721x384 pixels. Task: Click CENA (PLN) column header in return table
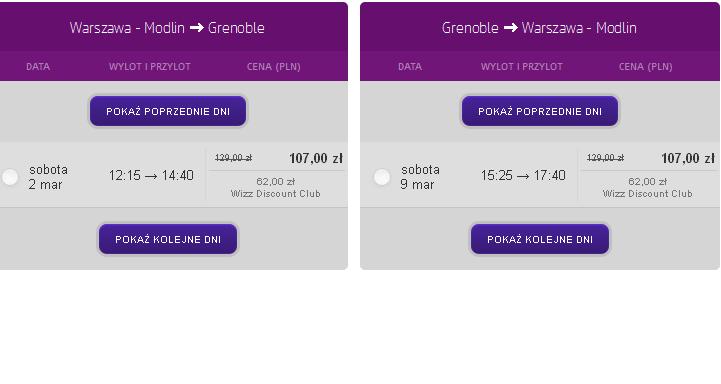pyautogui.click(x=646, y=67)
